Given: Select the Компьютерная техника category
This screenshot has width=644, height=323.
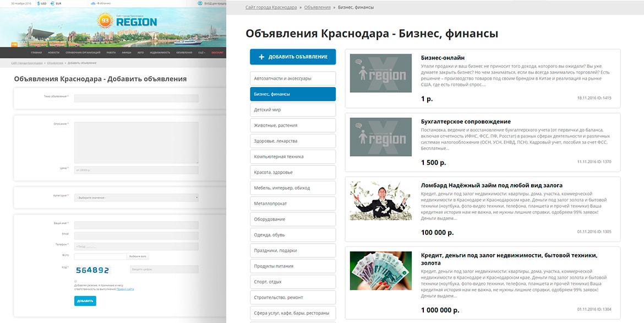Looking at the screenshot, I should pos(292,157).
